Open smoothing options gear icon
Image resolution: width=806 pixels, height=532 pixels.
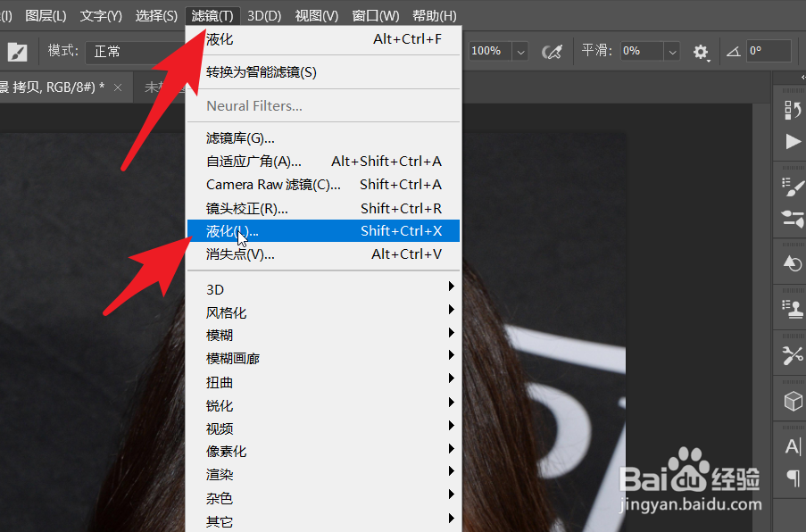point(701,52)
